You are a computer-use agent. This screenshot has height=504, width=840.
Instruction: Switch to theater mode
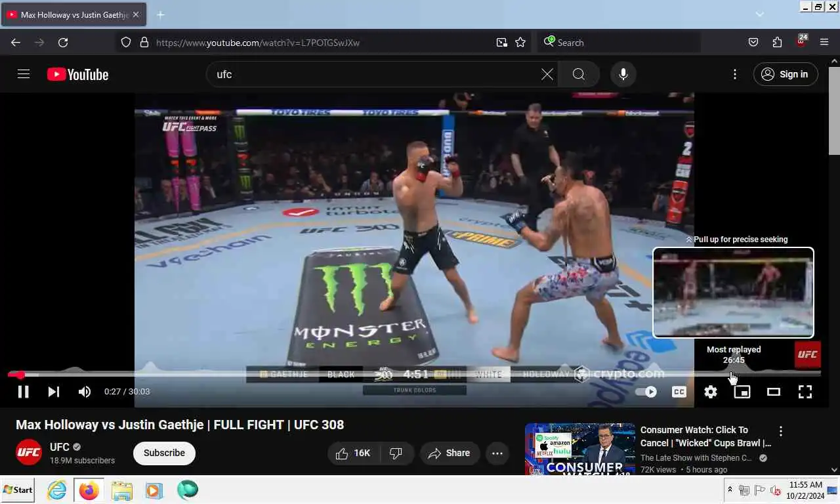click(774, 392)
